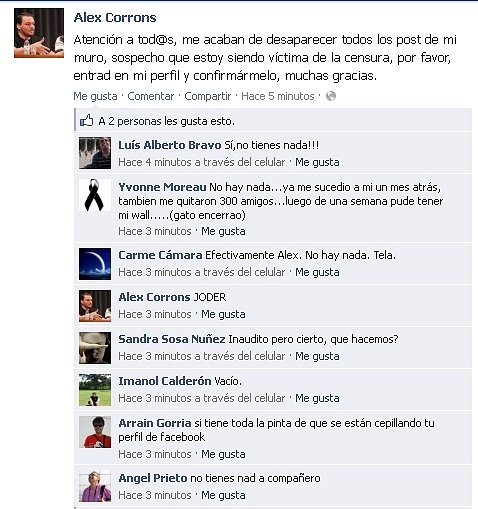478x509 pixels.
Task: Open Sandra Sosa Nuñez's avatar
Action: point(95,348)
